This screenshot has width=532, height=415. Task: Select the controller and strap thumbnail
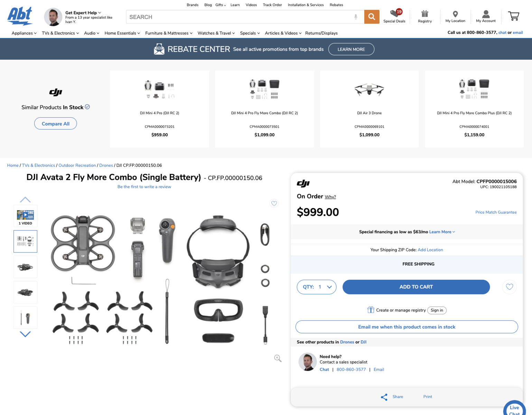pyautogui.click(x=25, y=318)
